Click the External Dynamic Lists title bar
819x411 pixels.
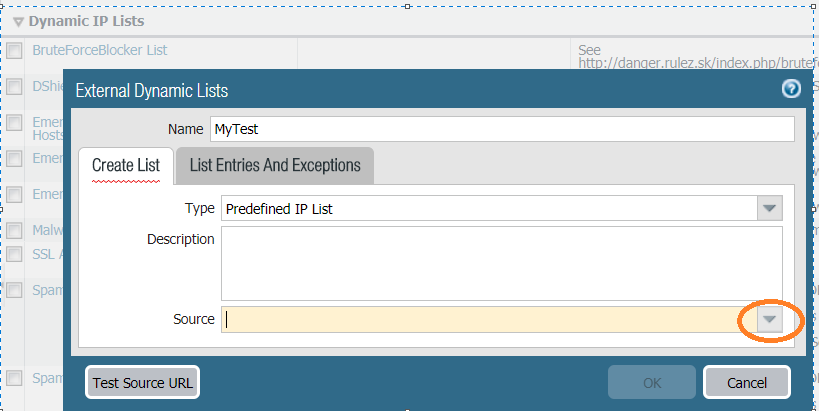pos(400,90)
